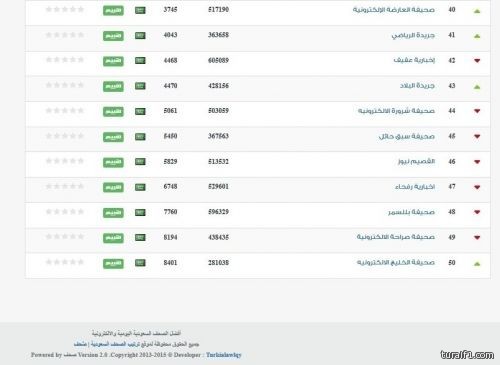
Task: Open the القصيم نيوز link
Action: pos(416,161)
